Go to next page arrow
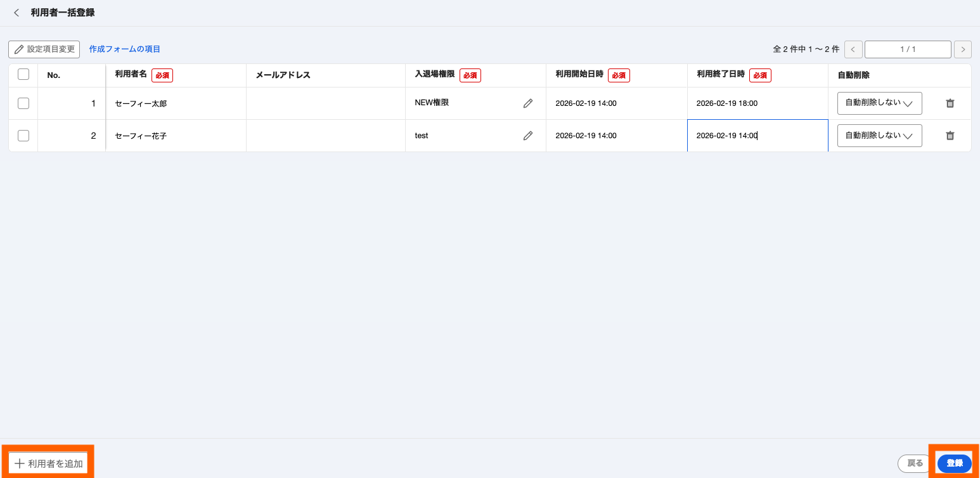980x478 pixels. [x=963, y=49]
